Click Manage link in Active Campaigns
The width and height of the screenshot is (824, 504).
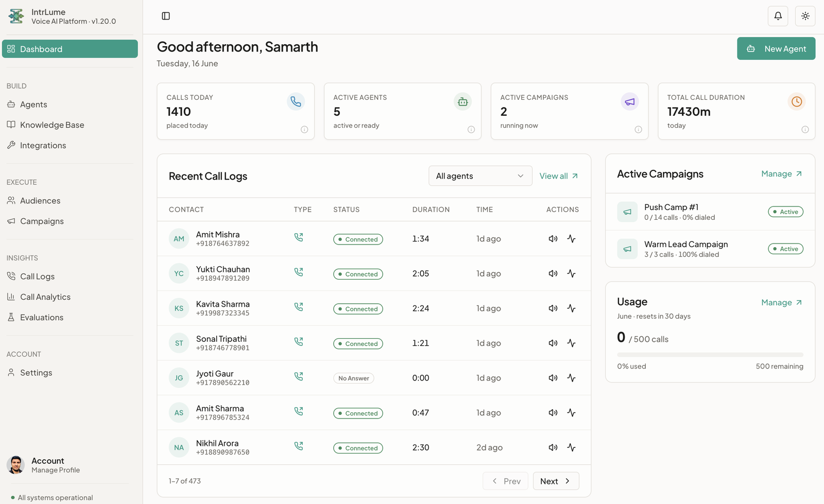(x=782, y=174)
